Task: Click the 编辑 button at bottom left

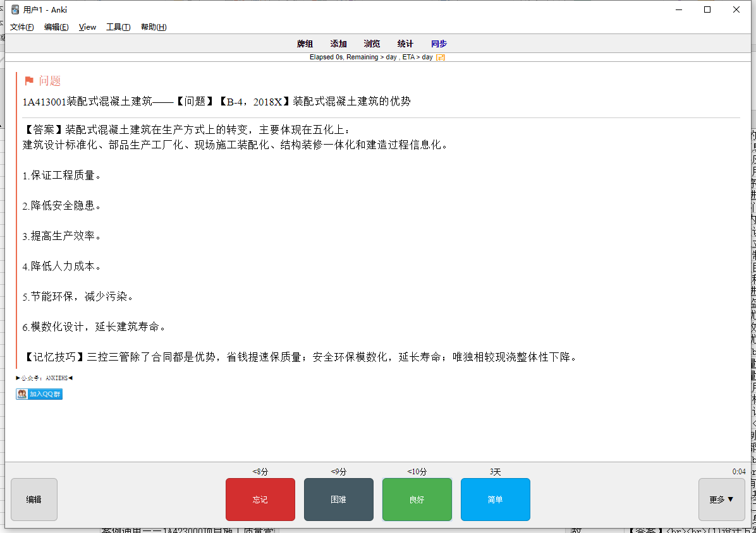Action: (34, 500)
